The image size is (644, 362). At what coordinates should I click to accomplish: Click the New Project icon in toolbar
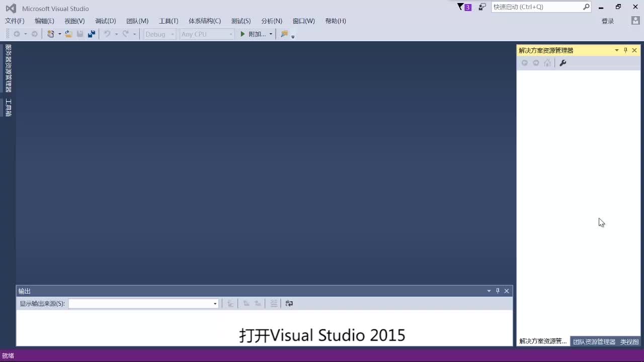[x=51, y=34]
